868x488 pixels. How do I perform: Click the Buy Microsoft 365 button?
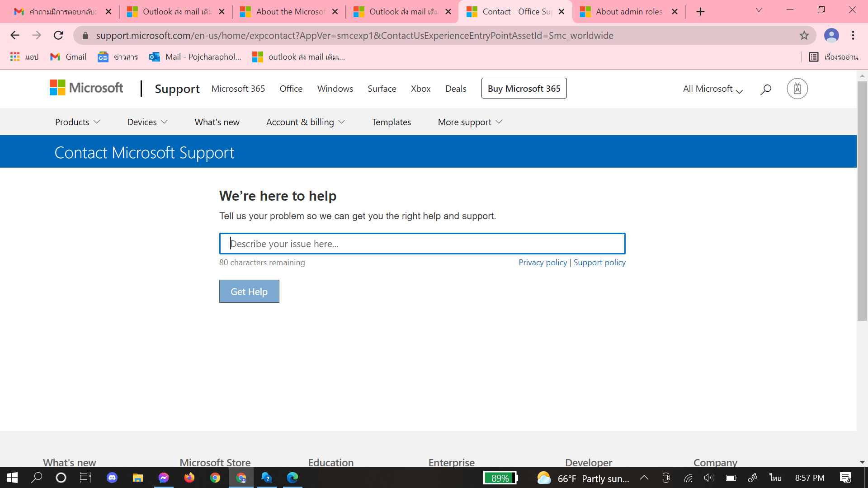pos(524,89)
